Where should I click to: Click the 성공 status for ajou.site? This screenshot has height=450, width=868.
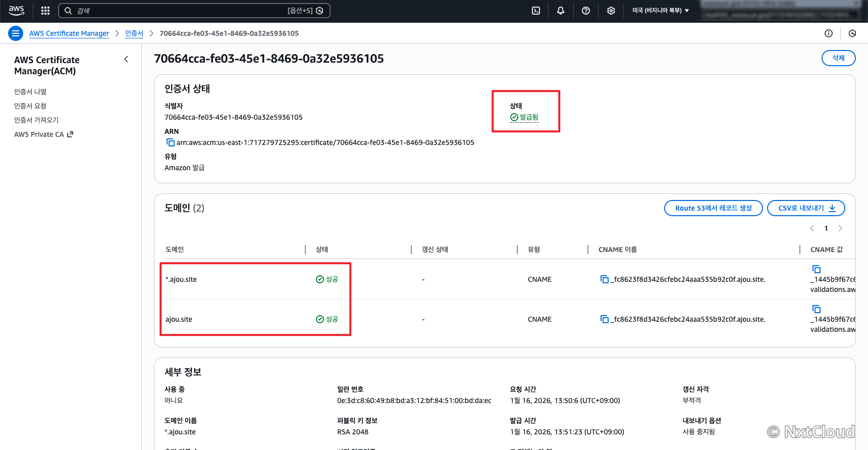(327, 319)
